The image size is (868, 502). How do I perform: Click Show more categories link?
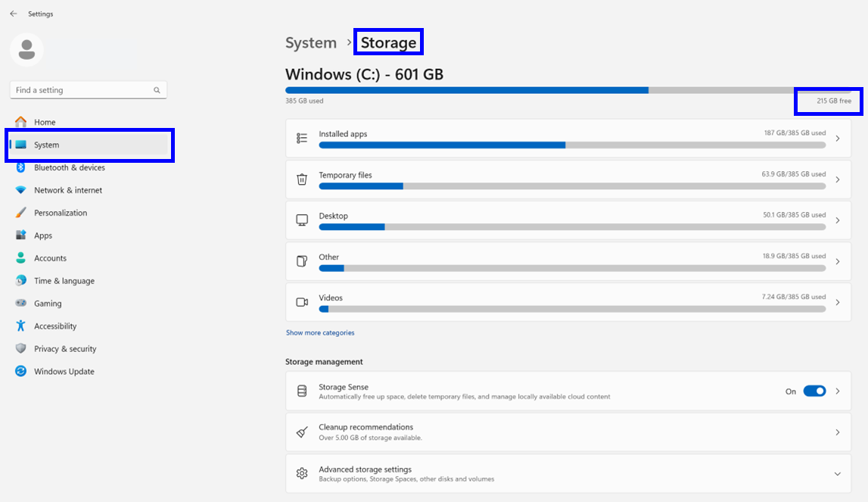(320, 332)
